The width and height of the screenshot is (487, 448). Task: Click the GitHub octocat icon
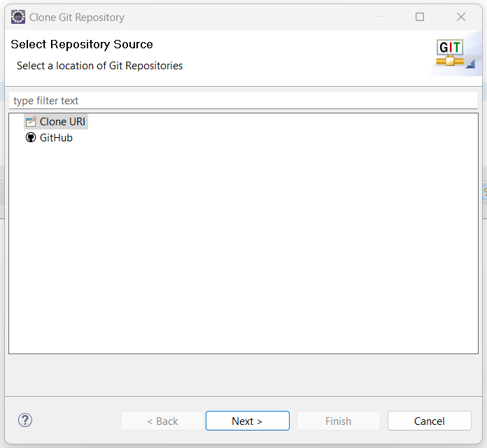pos(30,138)
